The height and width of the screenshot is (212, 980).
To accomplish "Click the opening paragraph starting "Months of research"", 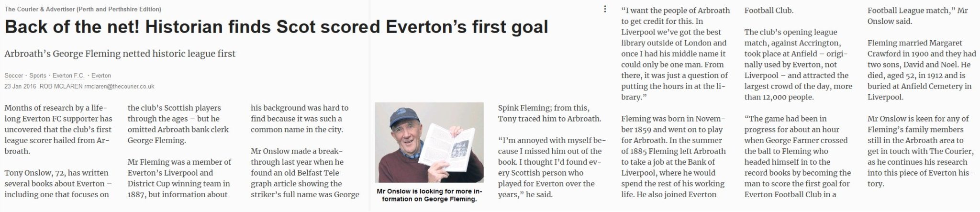I will [58, 129].
